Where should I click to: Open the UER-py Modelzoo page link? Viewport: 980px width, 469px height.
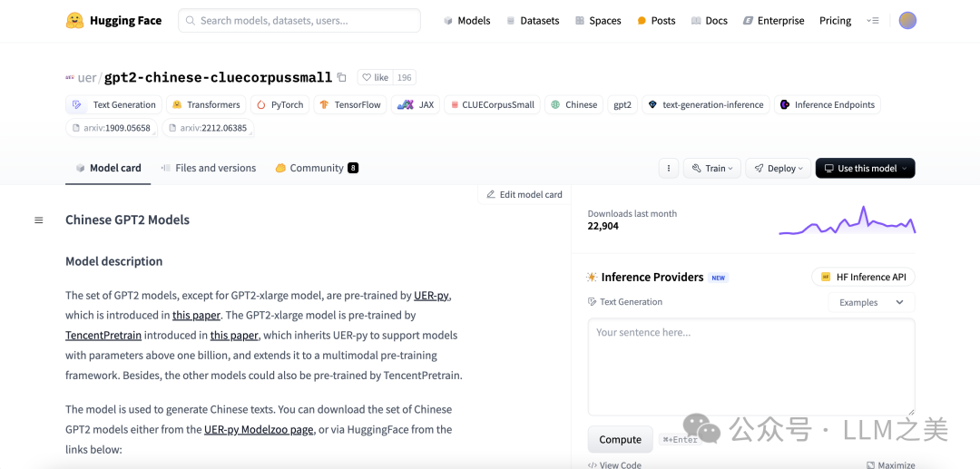(x=259, y=429)
